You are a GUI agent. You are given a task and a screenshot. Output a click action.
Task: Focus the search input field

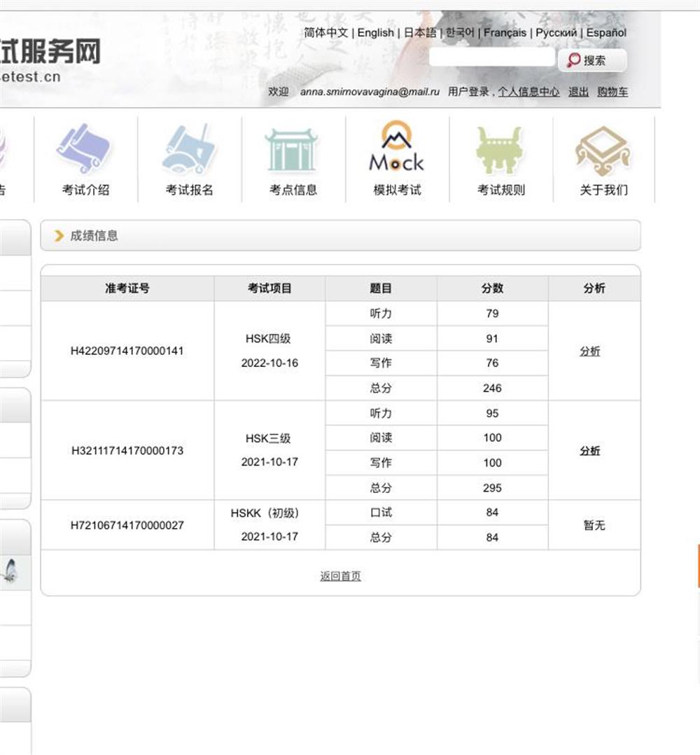(491, 57)
